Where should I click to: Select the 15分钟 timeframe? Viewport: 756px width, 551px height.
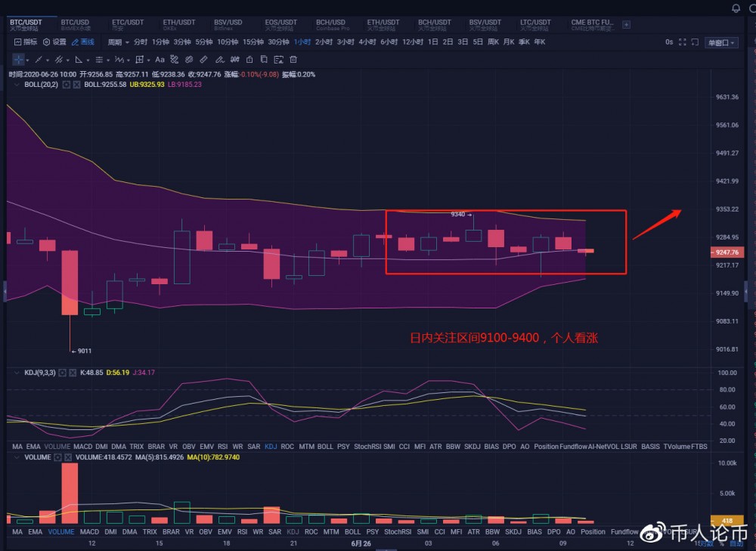tap(253, 42)
